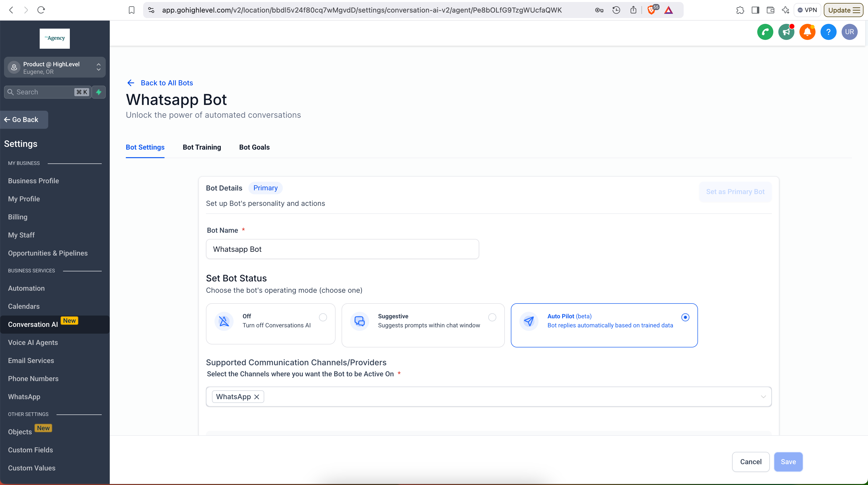Open Opportunities & Pipelines settings
868x485 pixels.
48,253
